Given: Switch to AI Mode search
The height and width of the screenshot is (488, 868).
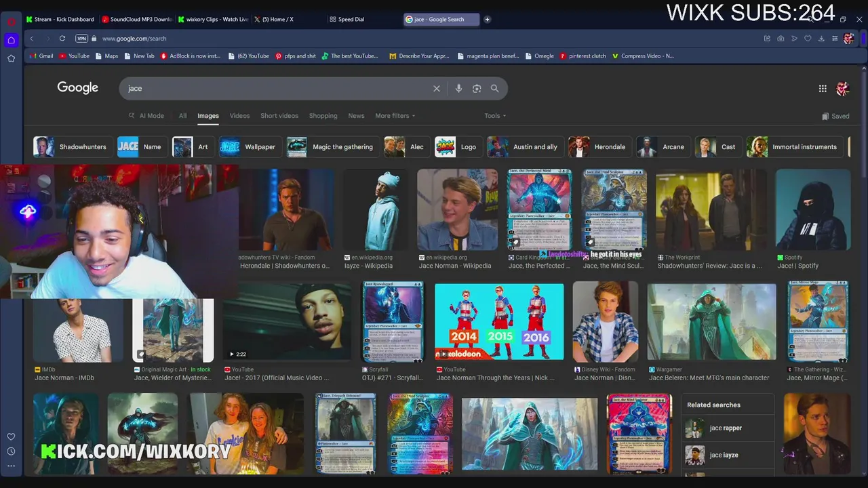Looking at the screenshot, I should click(x=146, y=116).
